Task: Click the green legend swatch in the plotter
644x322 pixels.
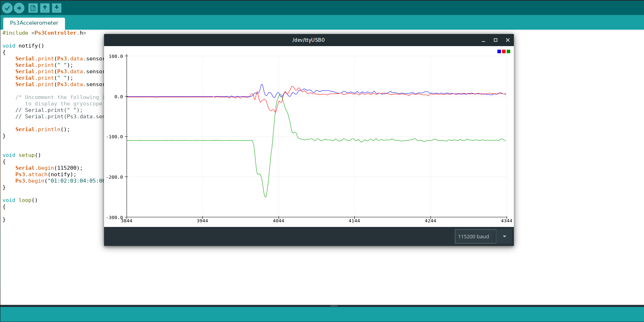Action: point(508,51)
